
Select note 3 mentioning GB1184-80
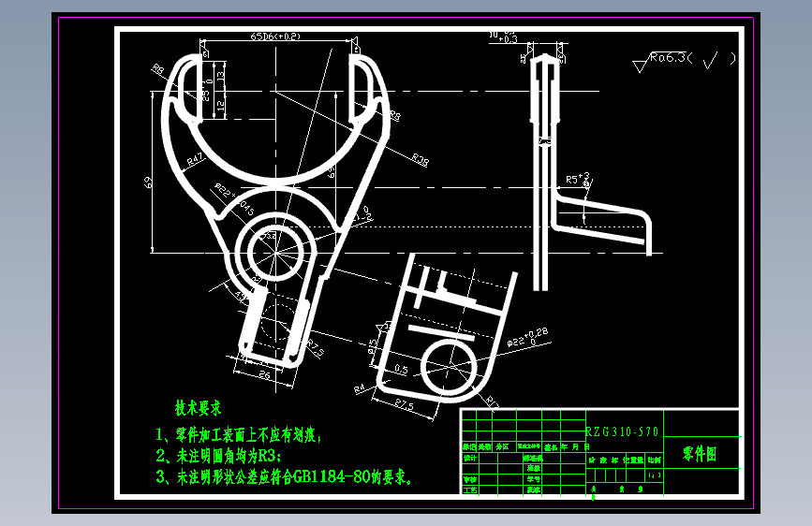[285, 476]
